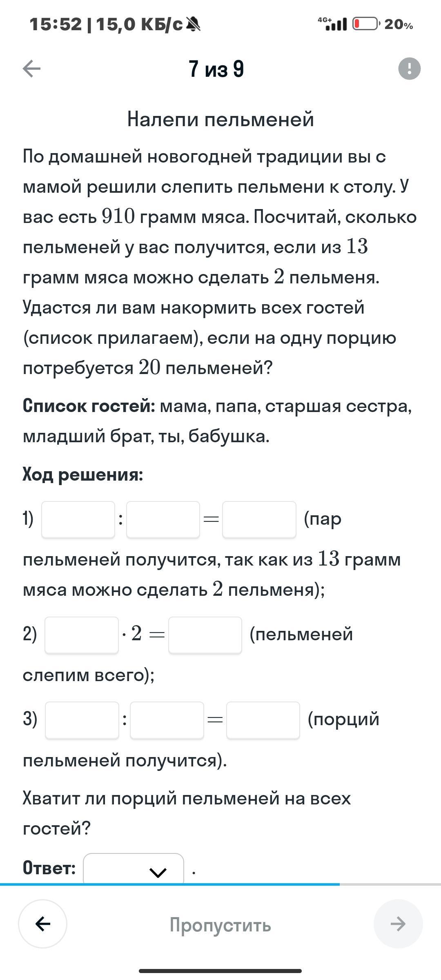Screen dimensions: 441x980
Task: Focus the divisor field in step 3
Action: pyautogui.click(x=167, y=720)
